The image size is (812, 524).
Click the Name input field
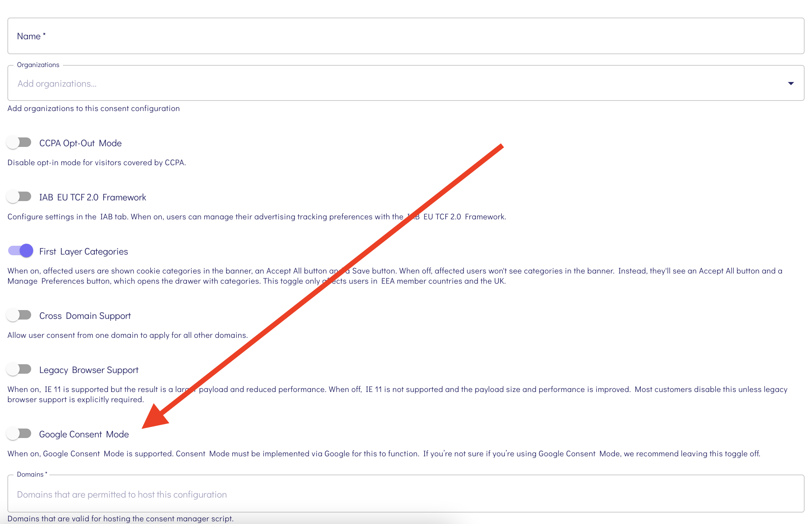click(405, 36)
